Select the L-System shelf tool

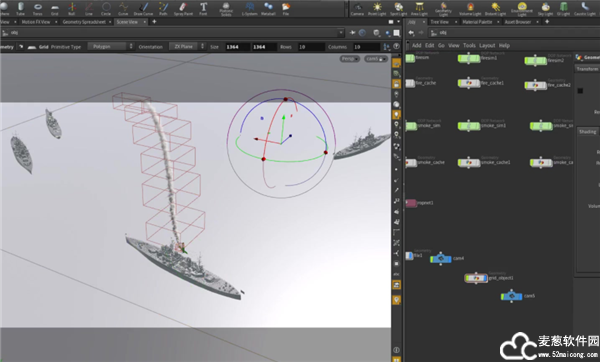(x=249, y=8)
